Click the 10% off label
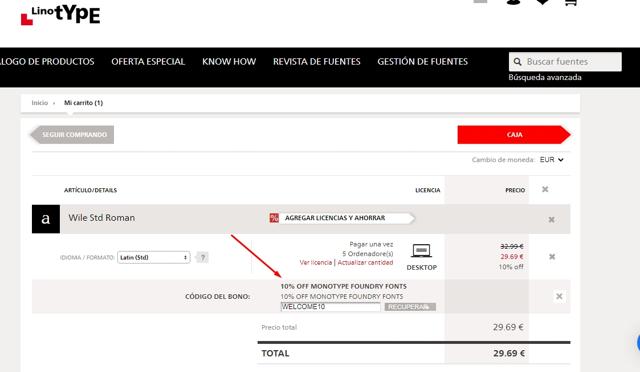 [x=511, y=267]
